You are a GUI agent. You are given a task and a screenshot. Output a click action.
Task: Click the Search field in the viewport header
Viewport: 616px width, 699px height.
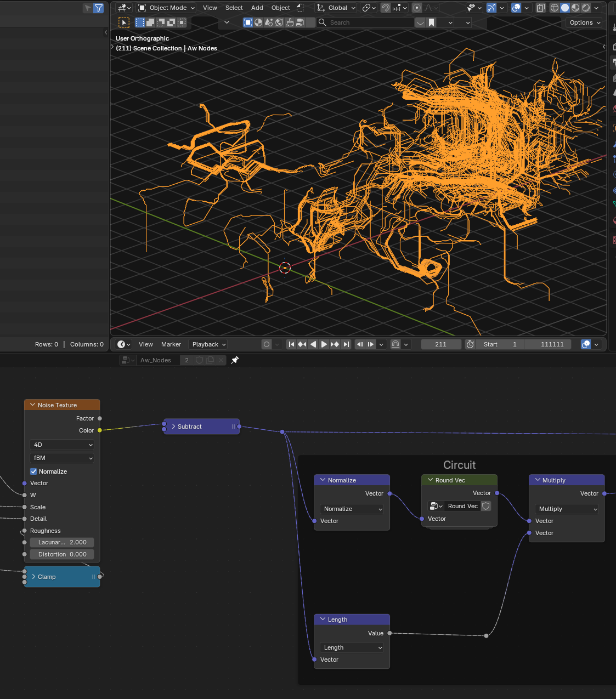365,22
